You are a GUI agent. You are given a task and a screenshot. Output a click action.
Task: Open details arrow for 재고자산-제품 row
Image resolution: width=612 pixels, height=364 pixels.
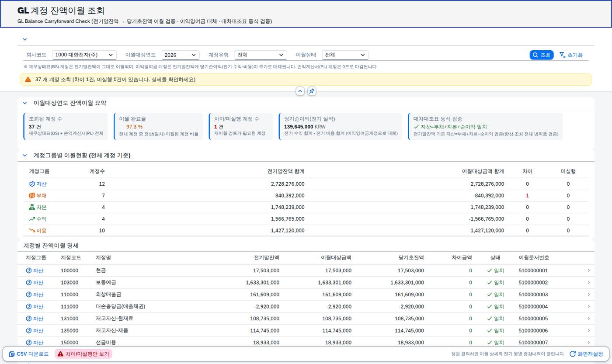coord(588,331)
